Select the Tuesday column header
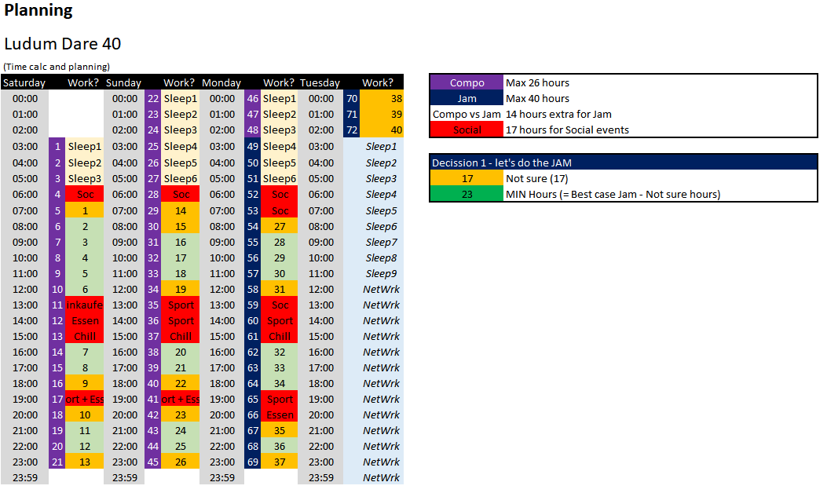Viewport: 838px width, 504px height. 320,83
